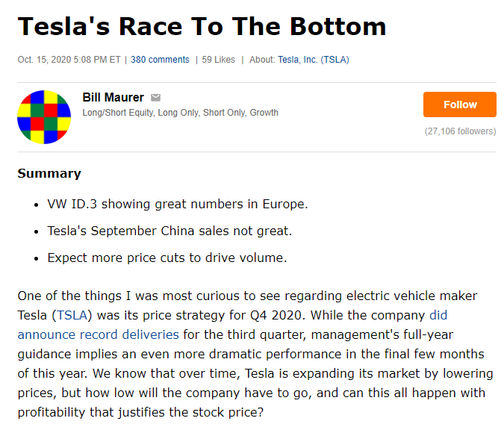Viewport: 504px width, 424px height.
Task: Click the 'announce record deliveries' link text on second line
Action: pyautogui.click(x=98, y=334)
